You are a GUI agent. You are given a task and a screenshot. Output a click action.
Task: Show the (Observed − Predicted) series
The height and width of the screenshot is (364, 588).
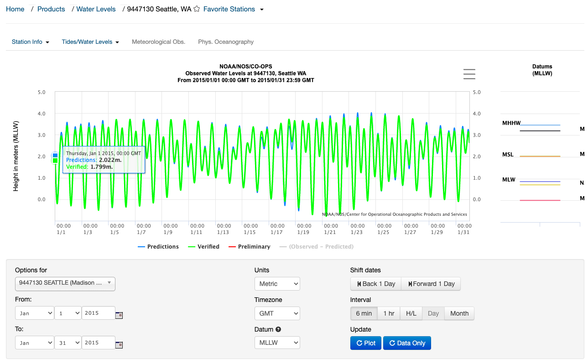tap(317, 247)
